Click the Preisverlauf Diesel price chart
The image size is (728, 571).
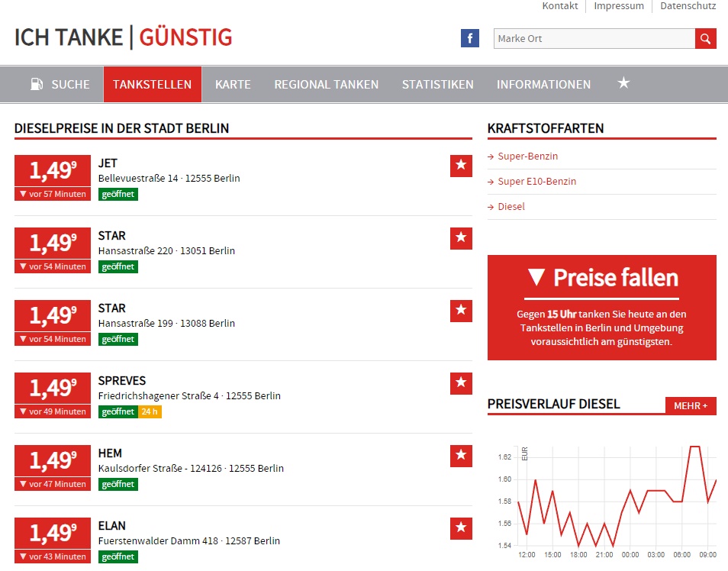point(606,502)
